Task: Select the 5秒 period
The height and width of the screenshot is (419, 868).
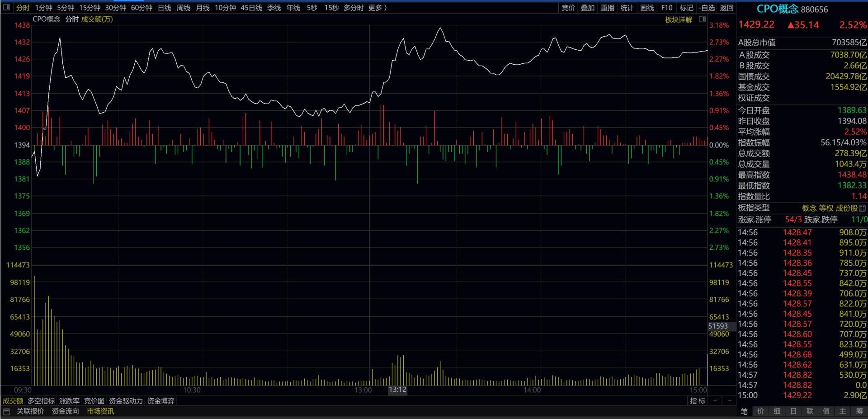Action: (x=312, y=8)
